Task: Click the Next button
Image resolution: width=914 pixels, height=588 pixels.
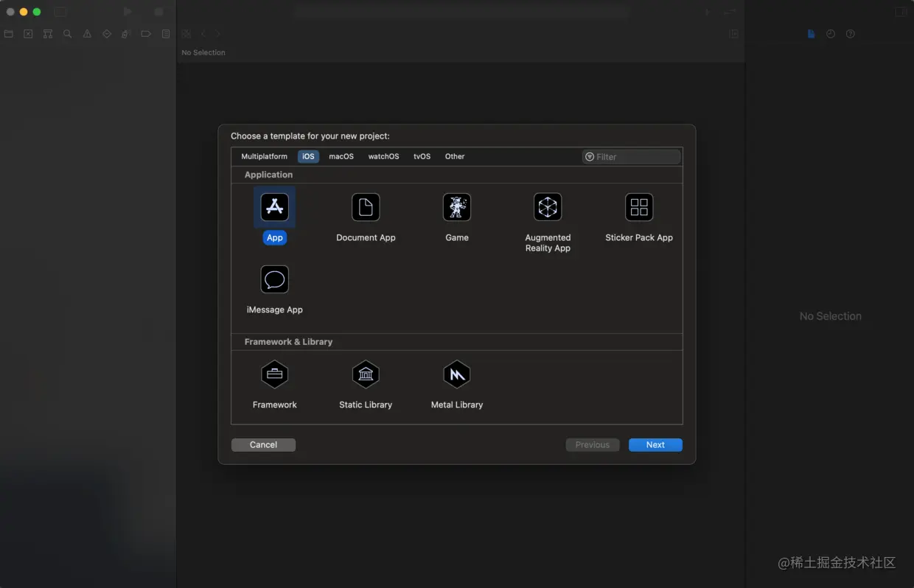Action: (x=655, y=444)
